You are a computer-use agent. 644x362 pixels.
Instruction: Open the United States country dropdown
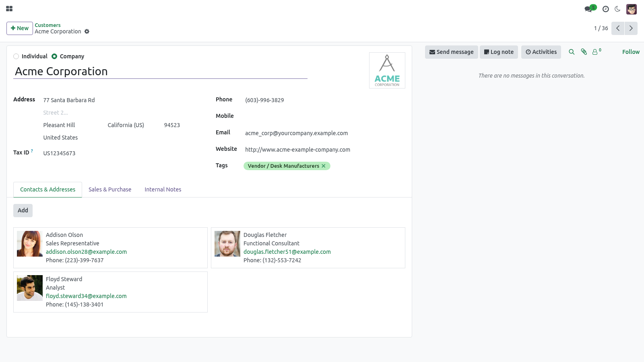click(122, 138)
